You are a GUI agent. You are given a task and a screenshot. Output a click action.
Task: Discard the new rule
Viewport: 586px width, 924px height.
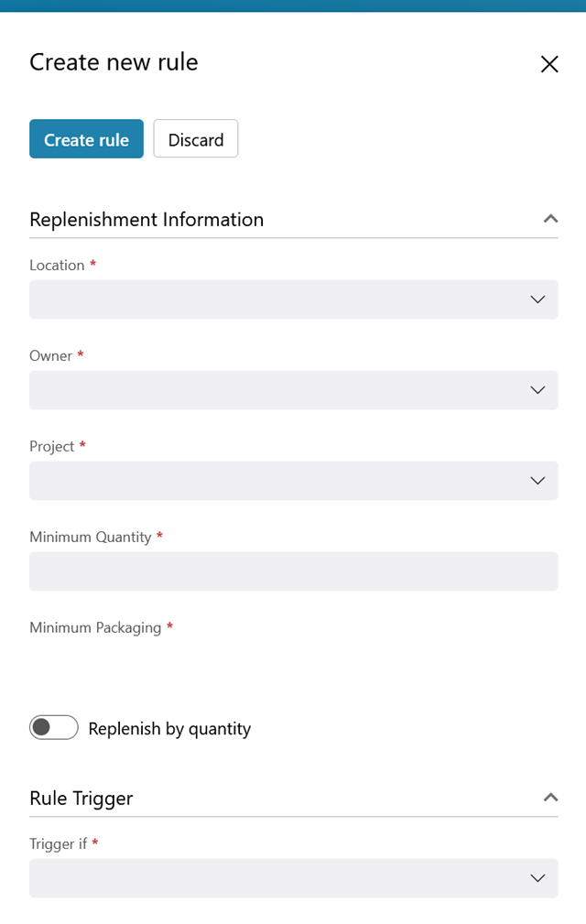pyautogui.click(x=196, y=139)
